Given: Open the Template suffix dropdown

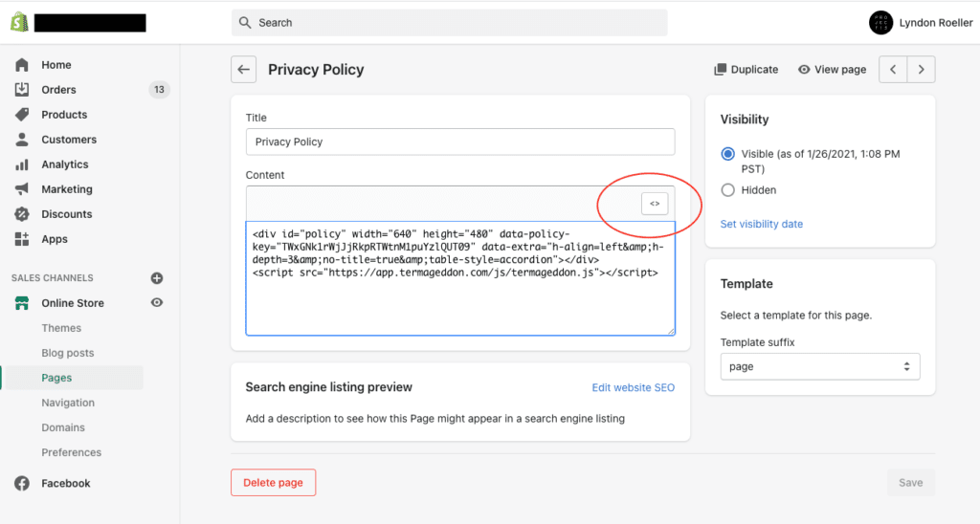Looking at the screenshot, I should click(x=820, y=366).
